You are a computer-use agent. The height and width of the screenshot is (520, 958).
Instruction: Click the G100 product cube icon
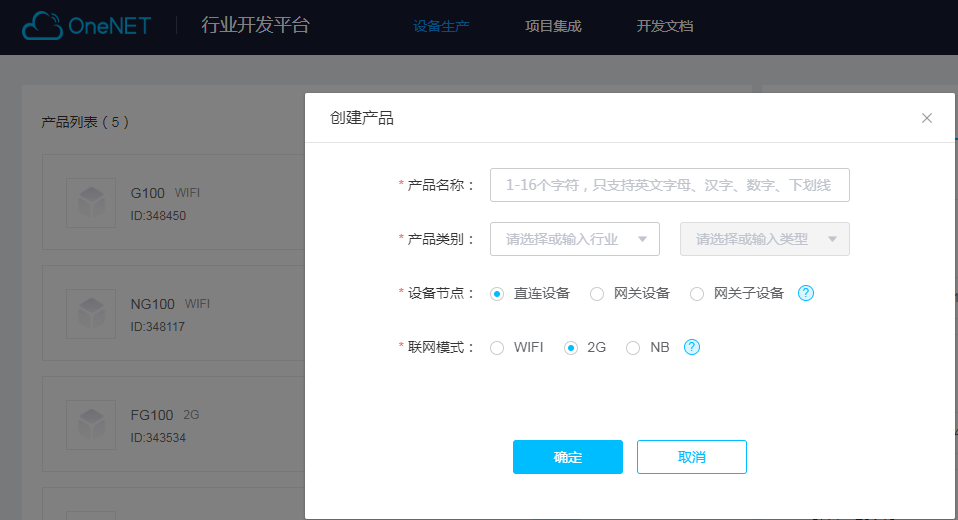coord(91,203)
